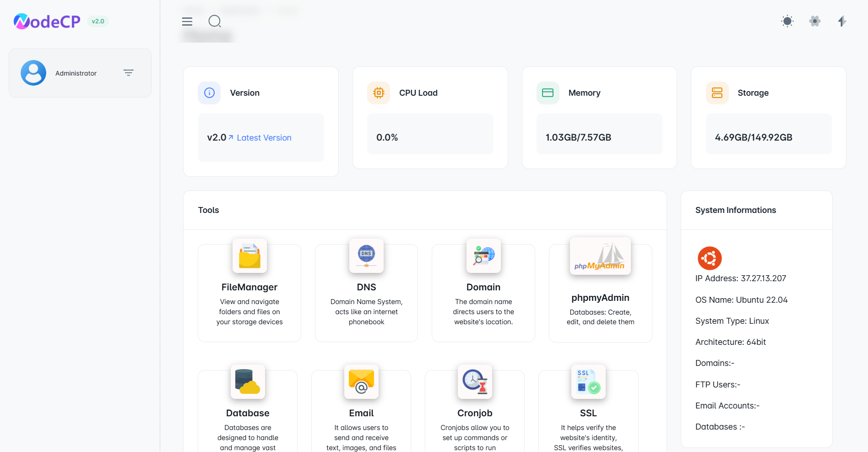Click the search magnifier icon
Image resolution: width=868 pixels, height=452 pixels.
[215, 21]
